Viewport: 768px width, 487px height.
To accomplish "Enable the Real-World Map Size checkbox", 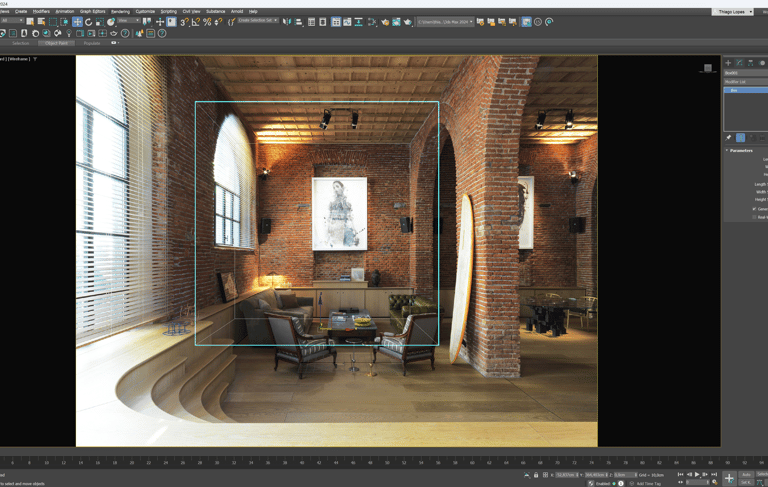I will click(x=755, y=217).
